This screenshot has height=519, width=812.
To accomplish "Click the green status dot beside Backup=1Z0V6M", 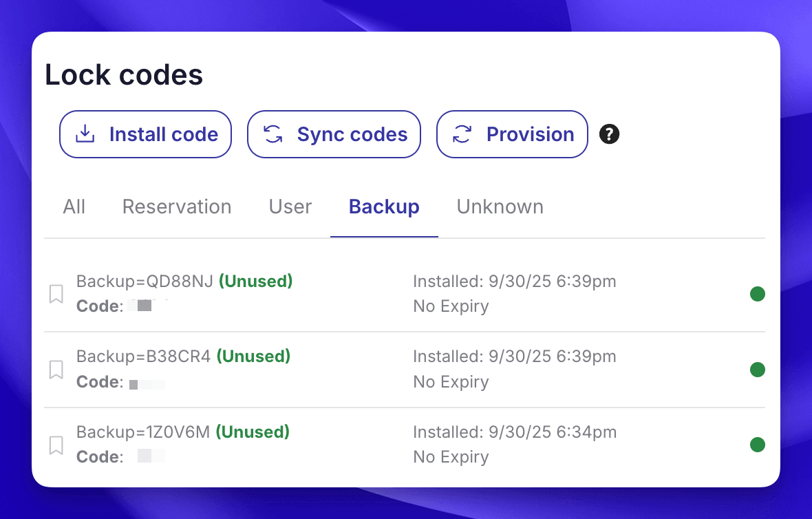I will [x=758, y=445].
